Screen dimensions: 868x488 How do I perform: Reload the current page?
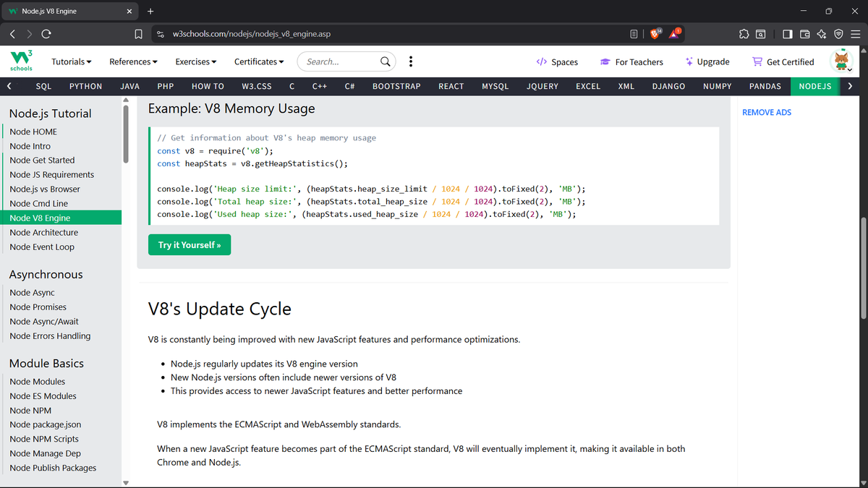(46, 34)
